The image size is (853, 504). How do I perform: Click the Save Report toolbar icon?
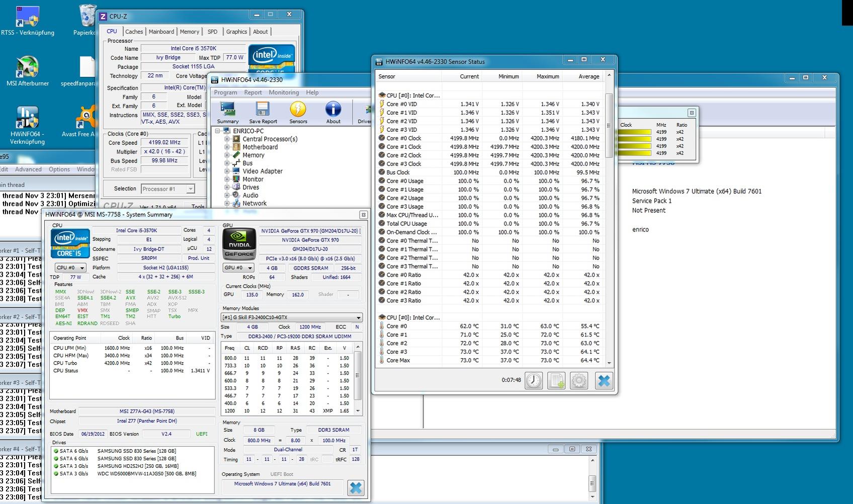click(263, 112)
